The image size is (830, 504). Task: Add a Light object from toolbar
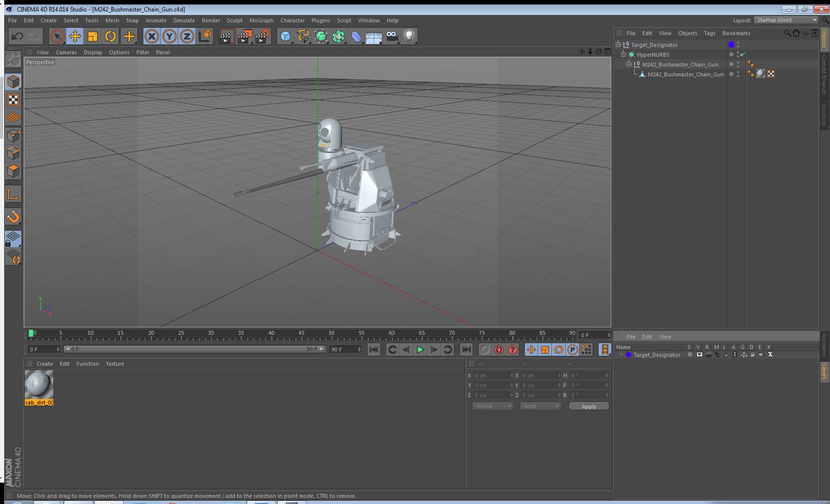409,36
